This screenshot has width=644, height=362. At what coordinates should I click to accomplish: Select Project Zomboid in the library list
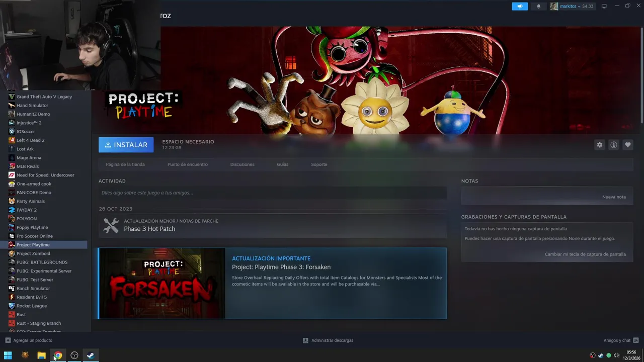coord(33,253)
